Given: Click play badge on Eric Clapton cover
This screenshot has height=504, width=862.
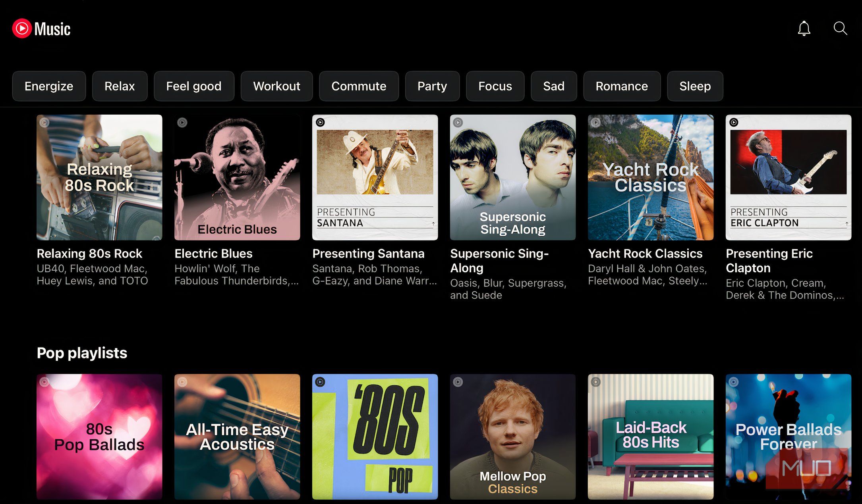Looking at the screenshot, I should click(x=734, y=122).
